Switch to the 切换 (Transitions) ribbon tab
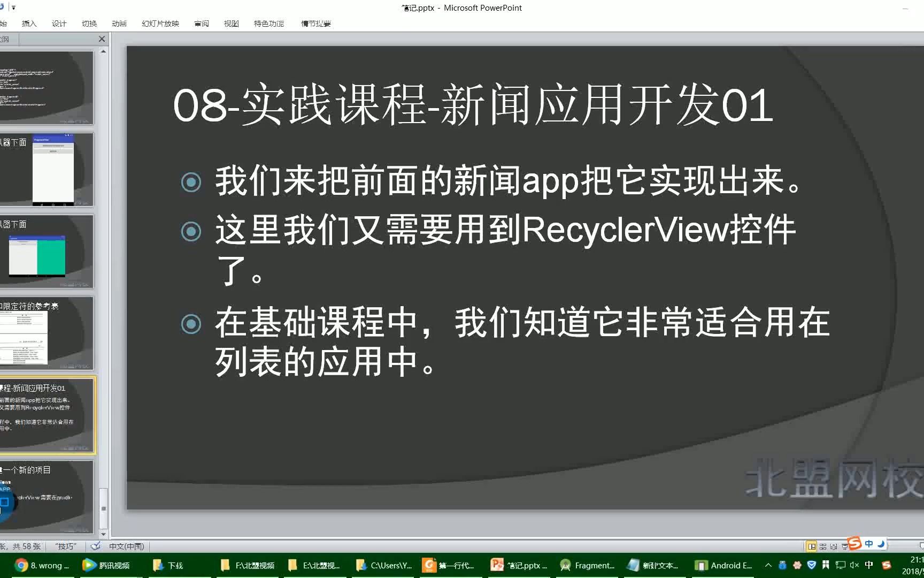 coord(89,24)
